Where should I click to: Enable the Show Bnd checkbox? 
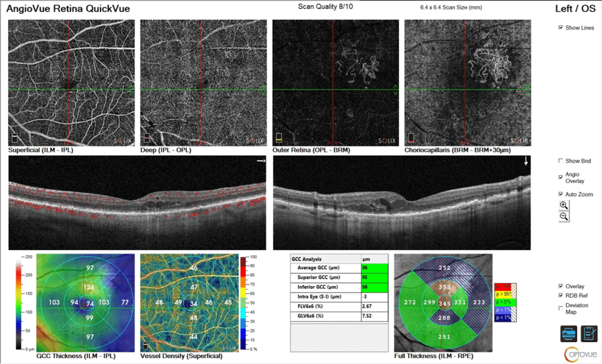(560, 161)
